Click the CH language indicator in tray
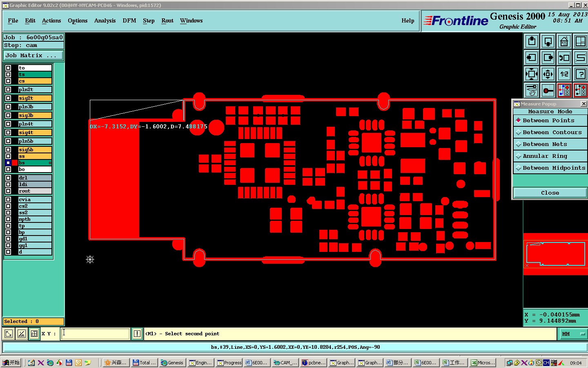 [x=546, y=363]
